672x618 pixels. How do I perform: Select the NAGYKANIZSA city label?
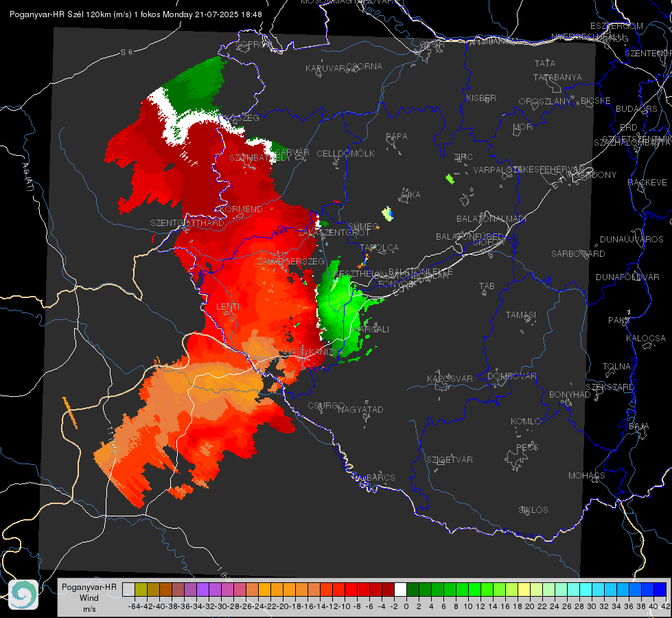pyautogui.click(x=314, y=352)
